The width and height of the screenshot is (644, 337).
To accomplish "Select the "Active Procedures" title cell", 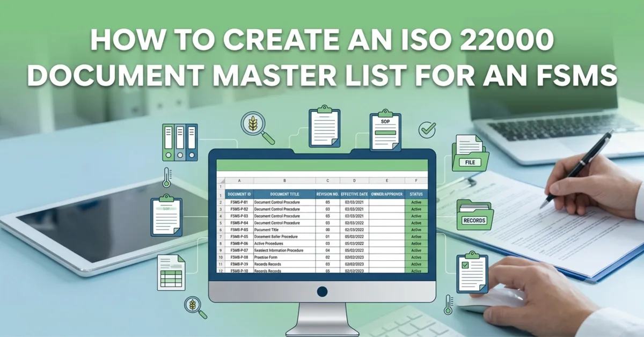I will tap(284, 244).
